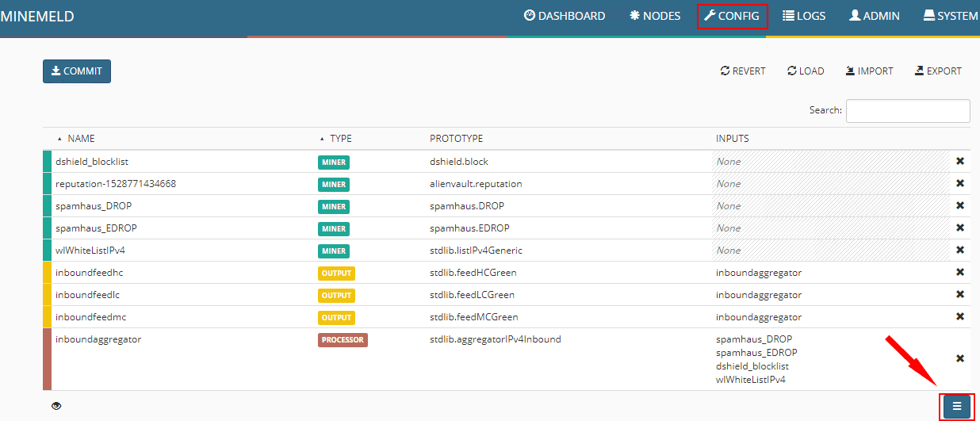This screenshot has height=421, width=980.
Task: Edit inputs of inboundfeedhc row
Action: point(759,273)
